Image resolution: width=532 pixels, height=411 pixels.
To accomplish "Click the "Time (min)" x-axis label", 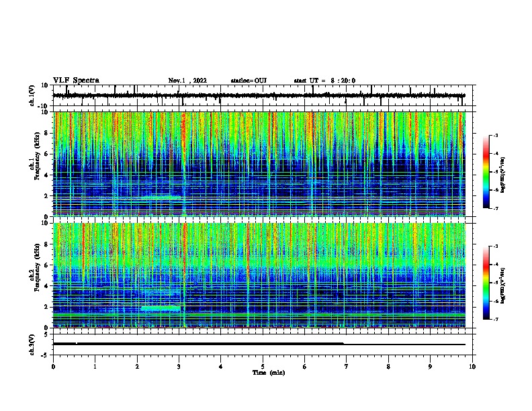I will tap(269, 373).
